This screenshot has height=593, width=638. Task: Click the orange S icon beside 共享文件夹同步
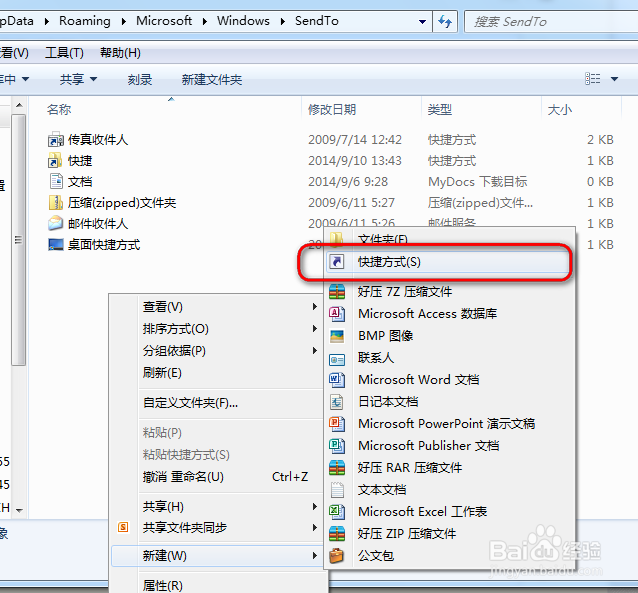point(123,527)
